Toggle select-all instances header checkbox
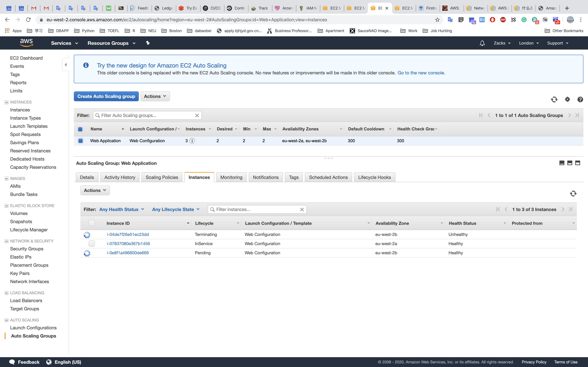588x367 pixels. [92, 223]
